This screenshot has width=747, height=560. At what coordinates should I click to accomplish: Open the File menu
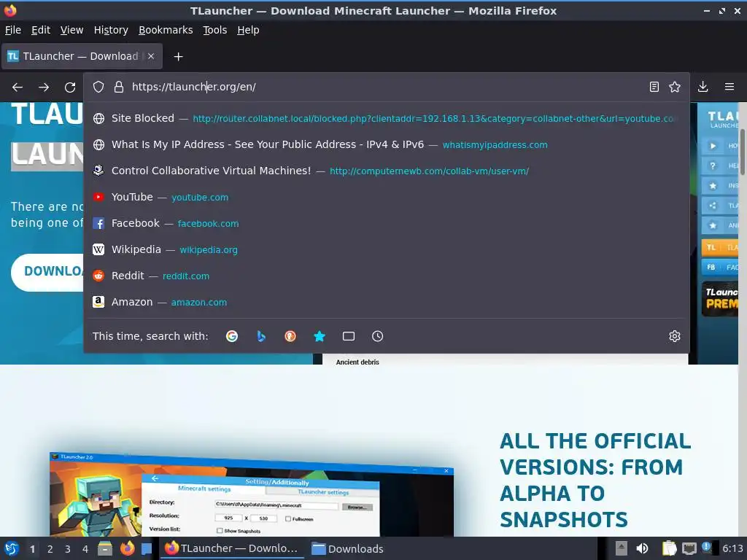tap(13, 30)
